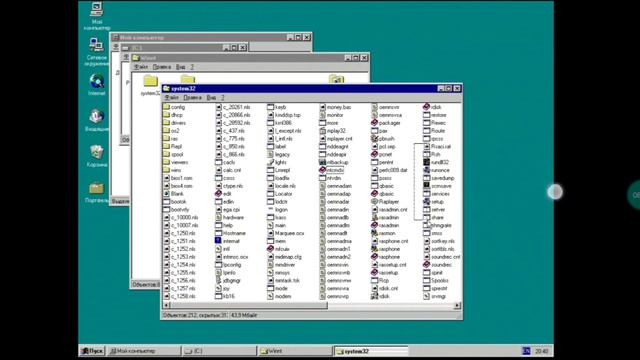
Task: Select the internat blue icon
Action: click(x=218, y=241)
